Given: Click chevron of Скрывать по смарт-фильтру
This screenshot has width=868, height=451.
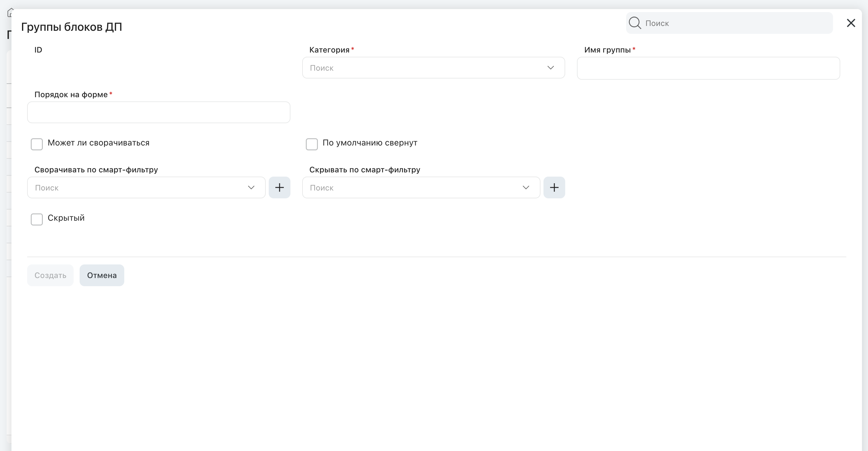Looking at the screenshot, I should click(x=526, y=187).
